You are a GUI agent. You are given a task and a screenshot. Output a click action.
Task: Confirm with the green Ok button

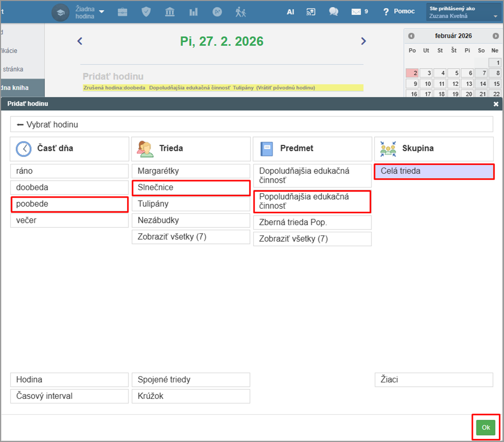click(x=485, y=427)
